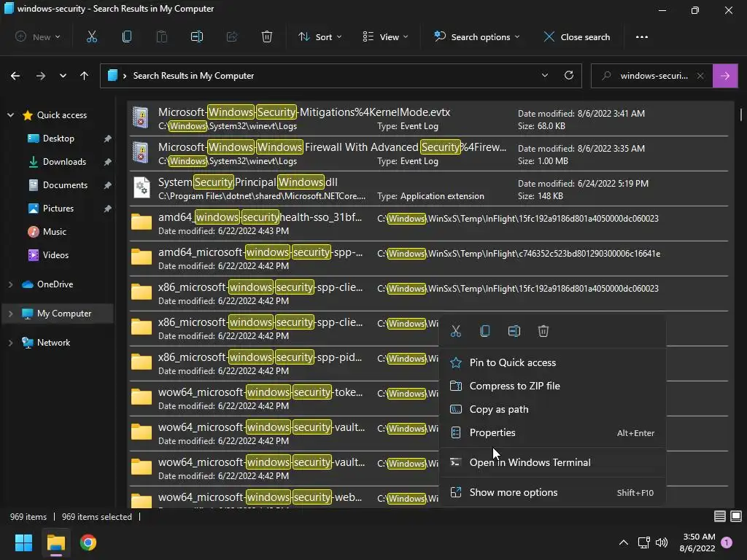Select amd64_microsoft-windows-security-spp folder
The width and height of the screenshot is (747, 560).
pos(428,259)
